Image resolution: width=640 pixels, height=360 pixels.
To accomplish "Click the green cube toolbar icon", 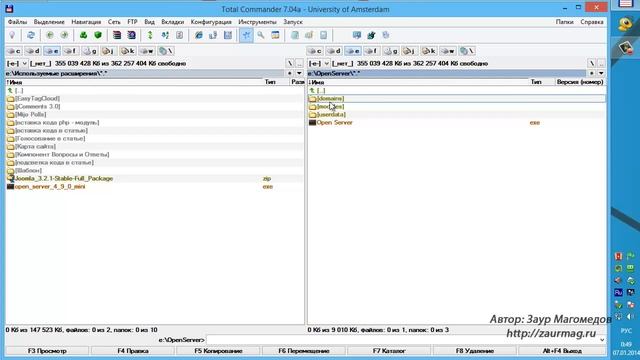I will [x=98, y=35].
